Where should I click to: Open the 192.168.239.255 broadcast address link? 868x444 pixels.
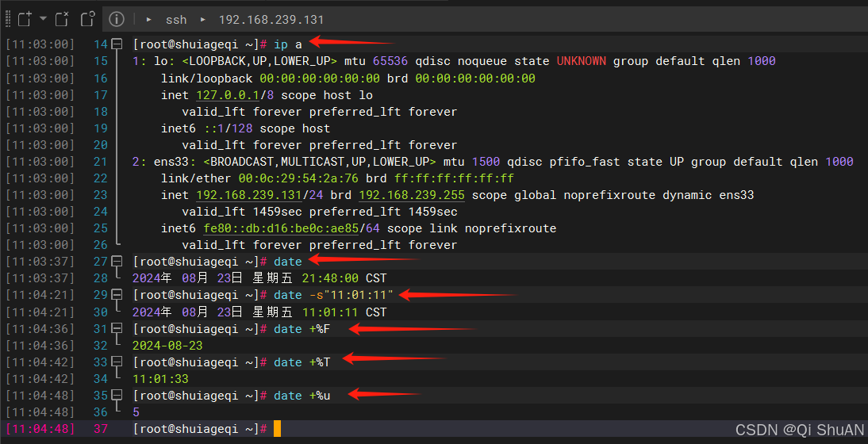[x=412, y=195]
